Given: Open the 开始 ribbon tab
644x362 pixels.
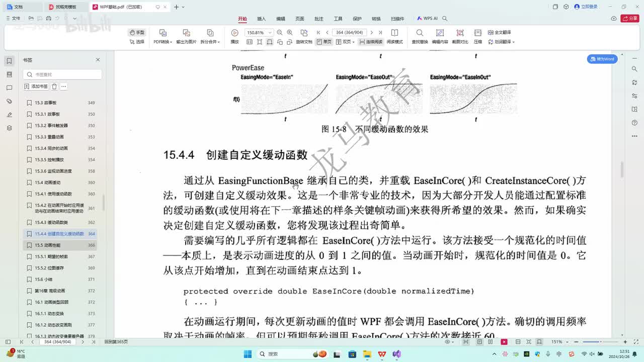Looking at the screenshot, I should tap(243, 19).
